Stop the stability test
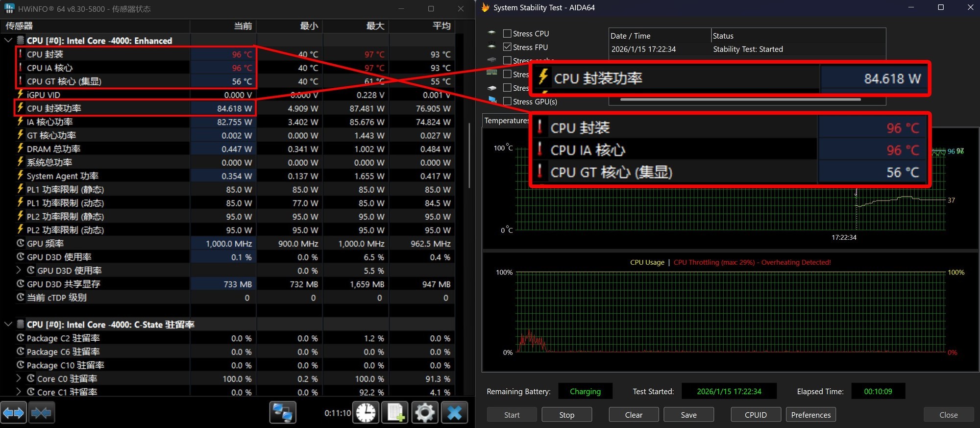980x428 pixels. (x=566, y=415)
